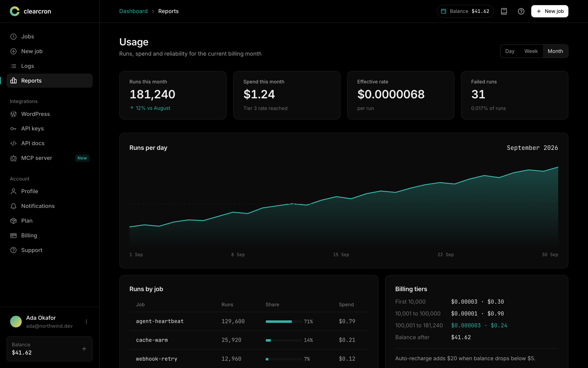Image resolution: width=588 pixels, height=368 pixels.
Task: Click the Notifications bell icon
Action: (13, 206)
